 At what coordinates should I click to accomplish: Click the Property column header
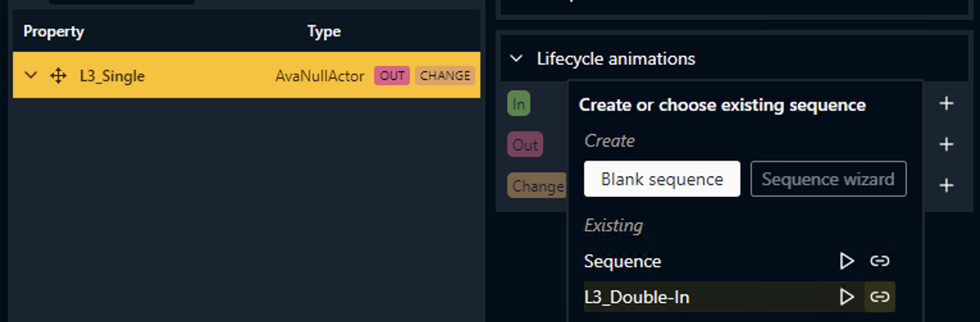(54, 31)
